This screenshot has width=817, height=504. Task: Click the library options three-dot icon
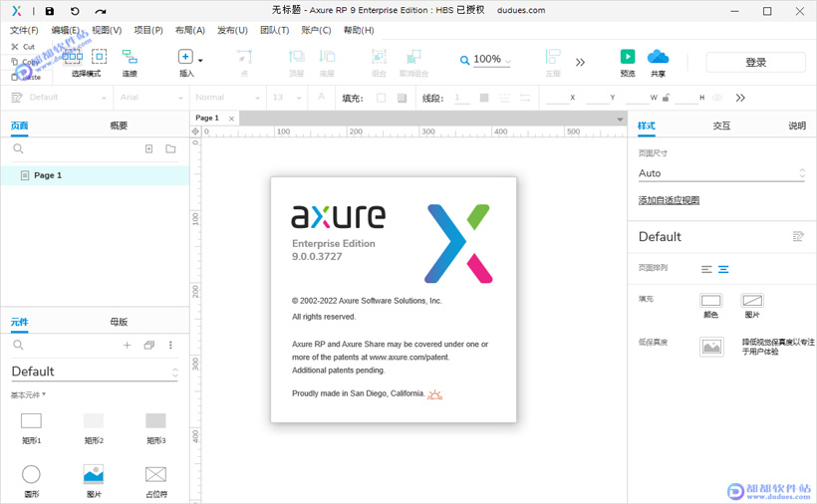point(170,345)
